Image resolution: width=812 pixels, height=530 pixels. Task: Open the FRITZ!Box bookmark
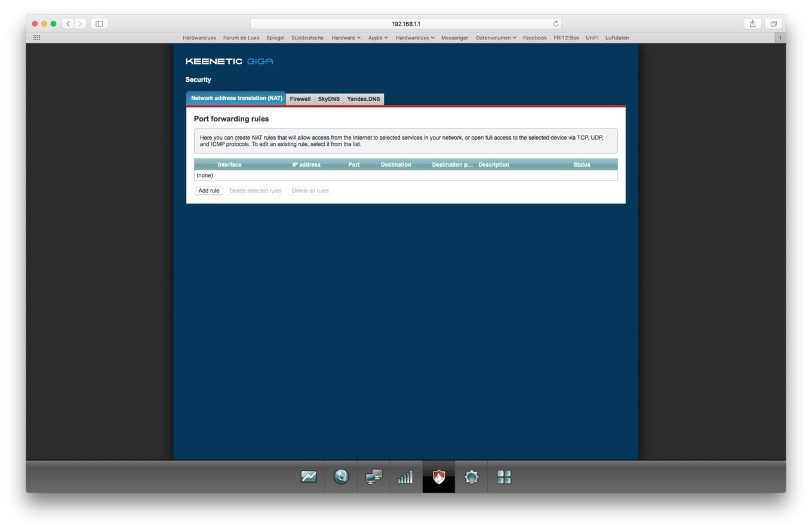click(566, 38)
